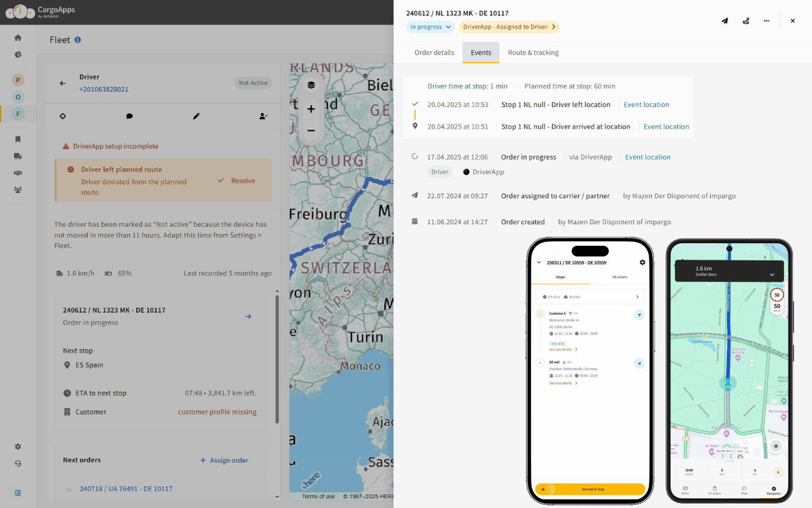Open the support headset icon in sidebar
812x508 pixels.
[18, 464]
